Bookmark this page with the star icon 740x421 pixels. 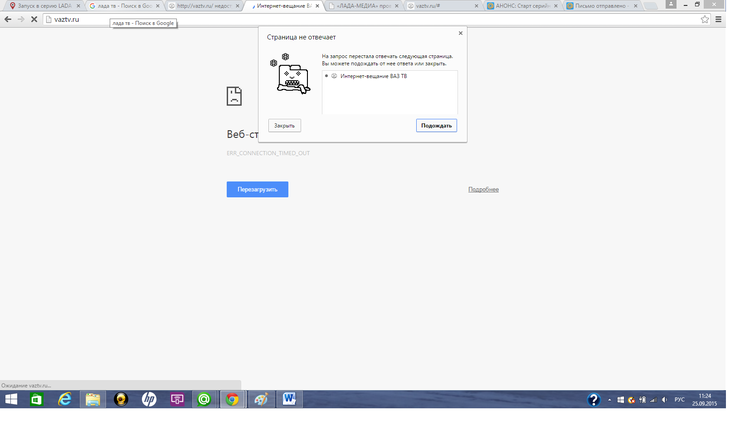pos(705,19)
